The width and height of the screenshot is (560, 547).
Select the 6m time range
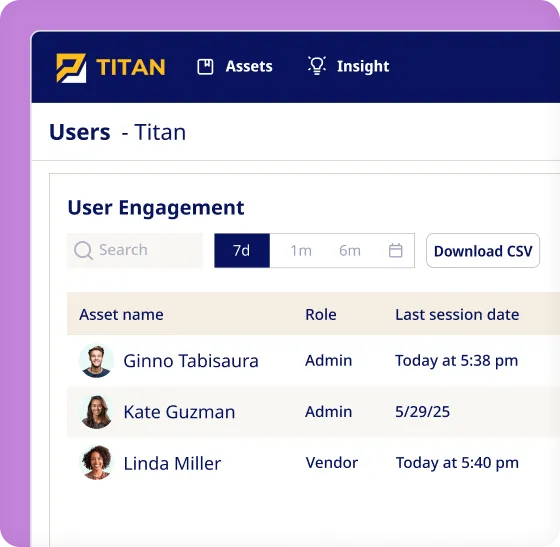pyautogui.click(x=350, y=251)
